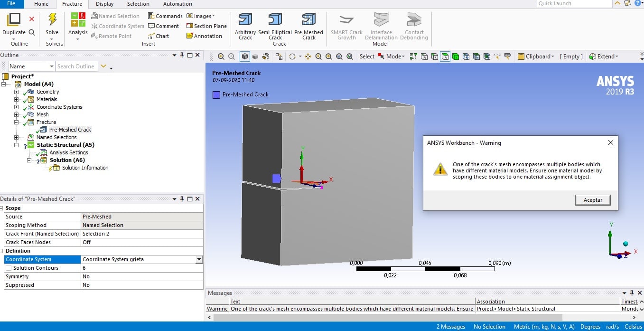Close the ANSYS Workbench warning dialog
Viewport: 644px width, 331px height.
(x=611, y=142)
